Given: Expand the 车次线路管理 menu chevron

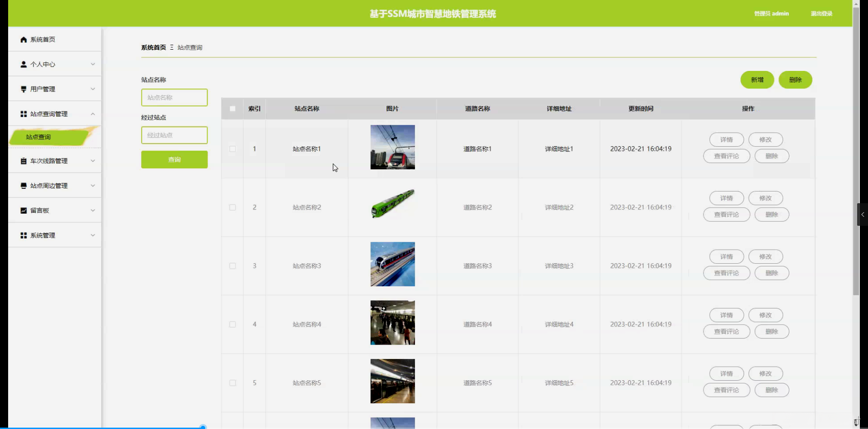Looking at the screenshot, I should (x=93, y=161).
